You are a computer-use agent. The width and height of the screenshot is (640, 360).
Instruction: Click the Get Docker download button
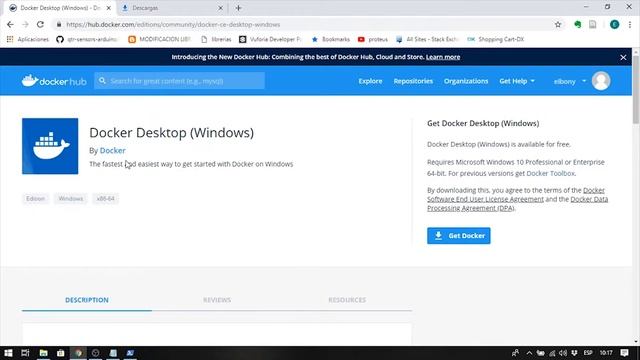(459, 236)
